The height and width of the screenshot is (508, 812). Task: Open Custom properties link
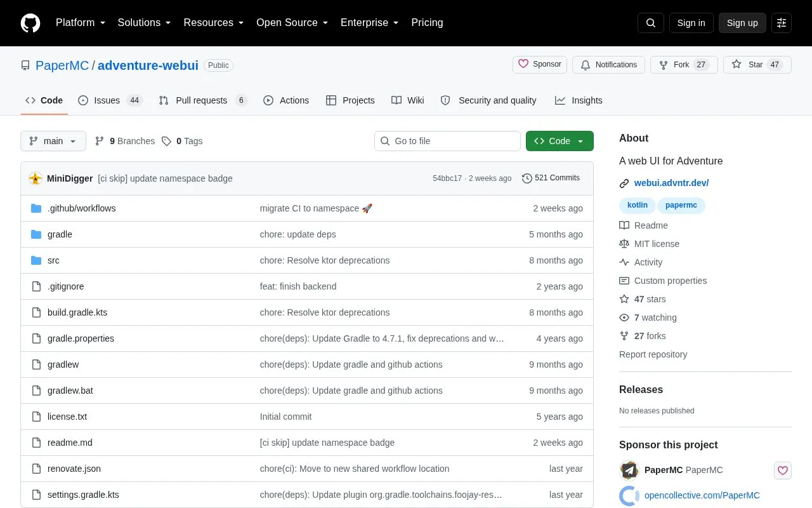pos(663,281)
